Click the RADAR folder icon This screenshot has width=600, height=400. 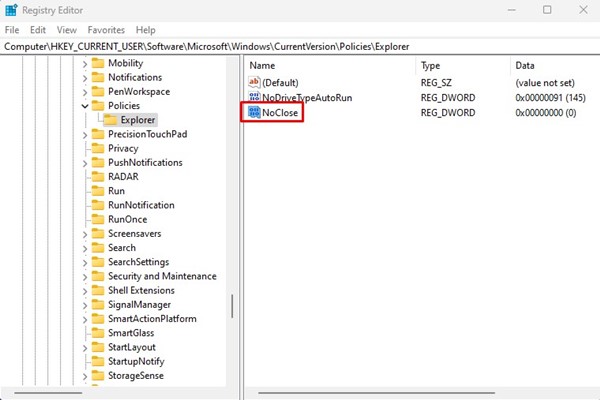tap(98, 176)
